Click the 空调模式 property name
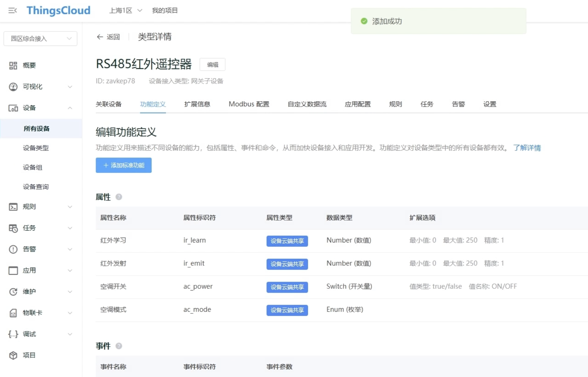Image resolution: width=588 pixels, height=377 pixels. pos(113,310)
